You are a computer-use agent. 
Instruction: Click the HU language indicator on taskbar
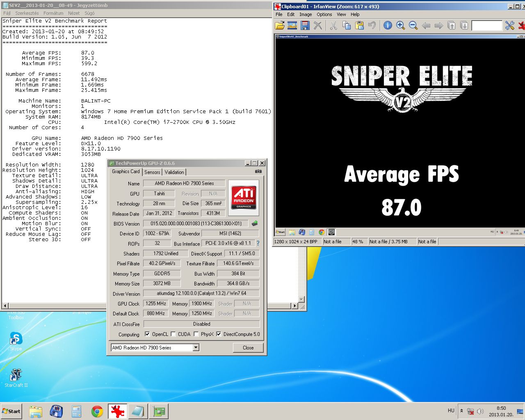tap(451, 411)
